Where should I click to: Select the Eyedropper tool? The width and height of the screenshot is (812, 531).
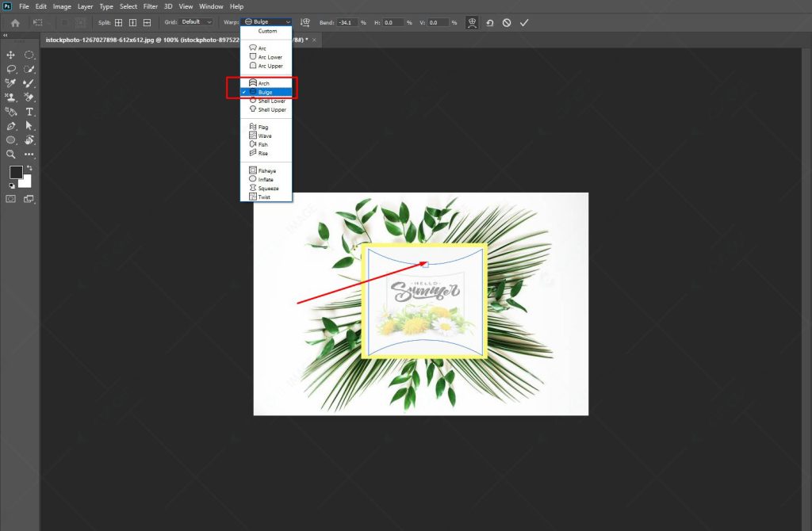point(11,82)
